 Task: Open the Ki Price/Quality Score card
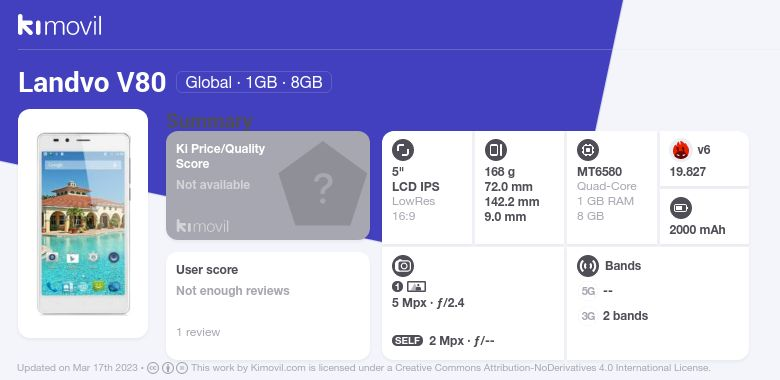(x=268, y=185)
